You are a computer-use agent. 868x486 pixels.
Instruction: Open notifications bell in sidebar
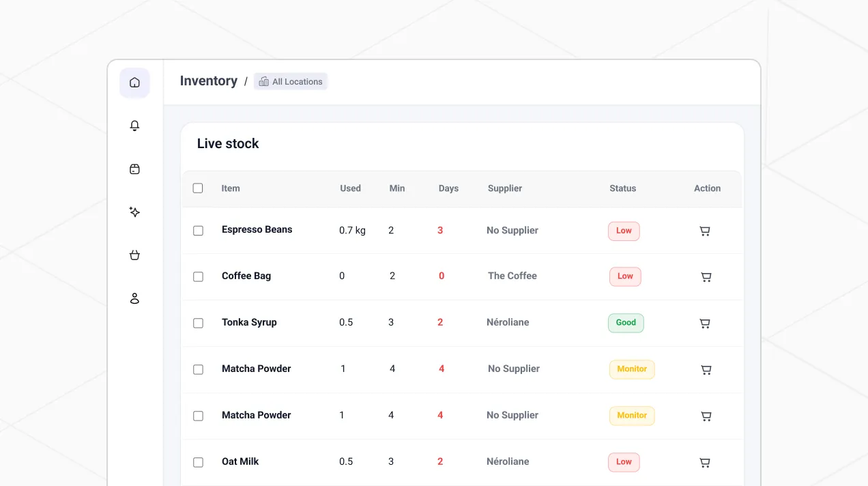coord(134,126)
